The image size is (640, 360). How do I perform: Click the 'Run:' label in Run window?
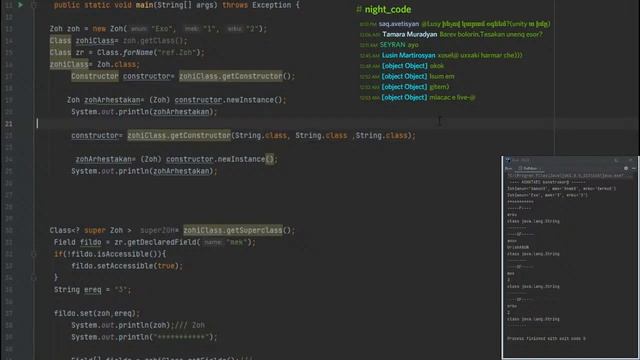(509, 168)
